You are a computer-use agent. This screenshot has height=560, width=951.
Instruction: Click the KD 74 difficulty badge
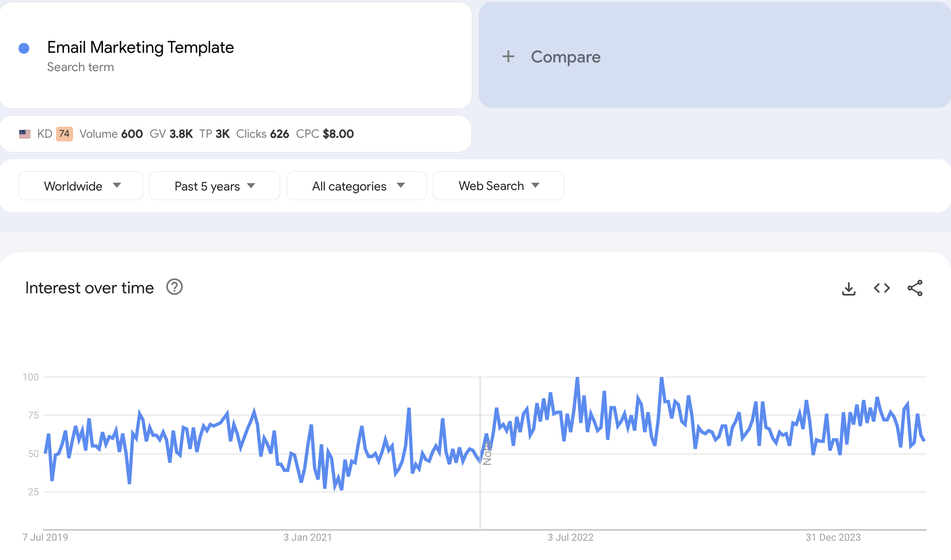click(x=64, y=134)
